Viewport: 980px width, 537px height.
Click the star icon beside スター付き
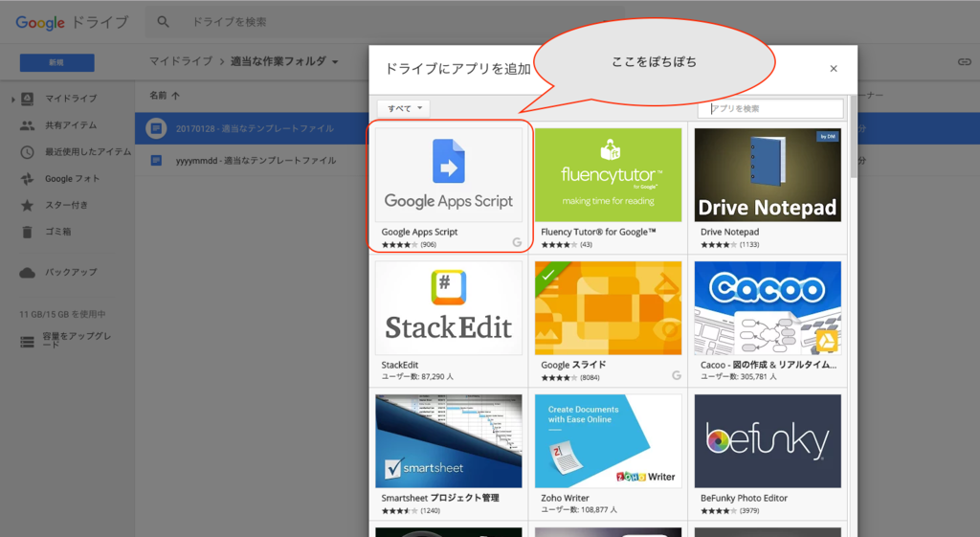click(27, 205)
